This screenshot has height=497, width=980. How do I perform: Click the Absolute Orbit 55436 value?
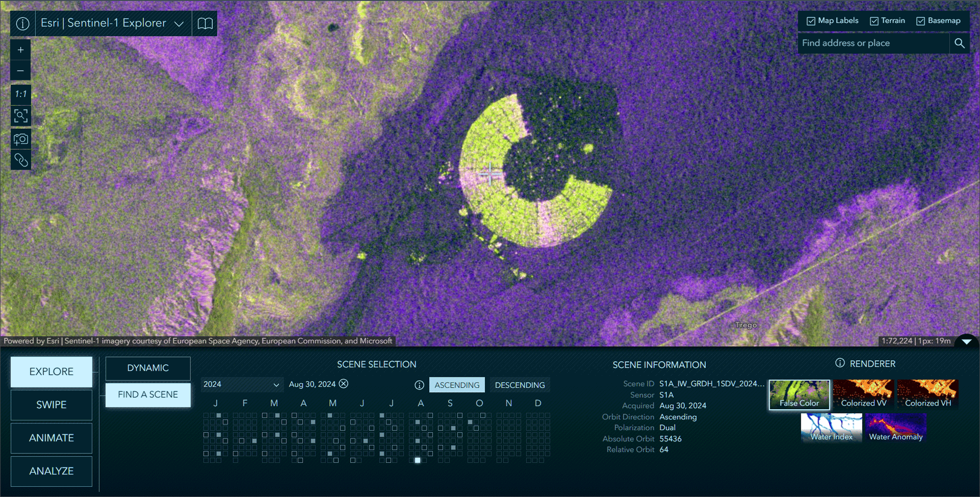[670, 439]
